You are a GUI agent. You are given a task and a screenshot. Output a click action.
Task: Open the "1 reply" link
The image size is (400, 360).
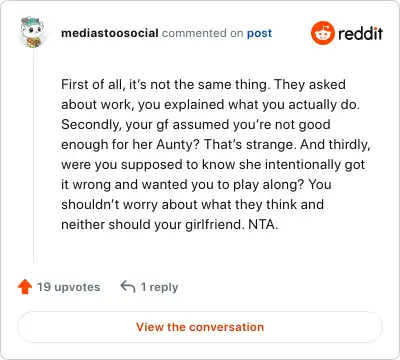[159, 287]
